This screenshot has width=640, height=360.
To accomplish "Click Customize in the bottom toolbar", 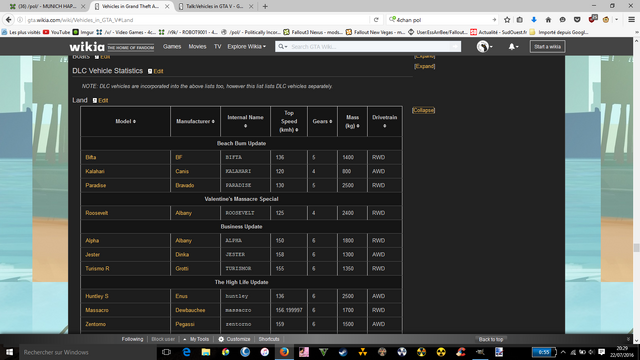I will click(x=234, y=339).
